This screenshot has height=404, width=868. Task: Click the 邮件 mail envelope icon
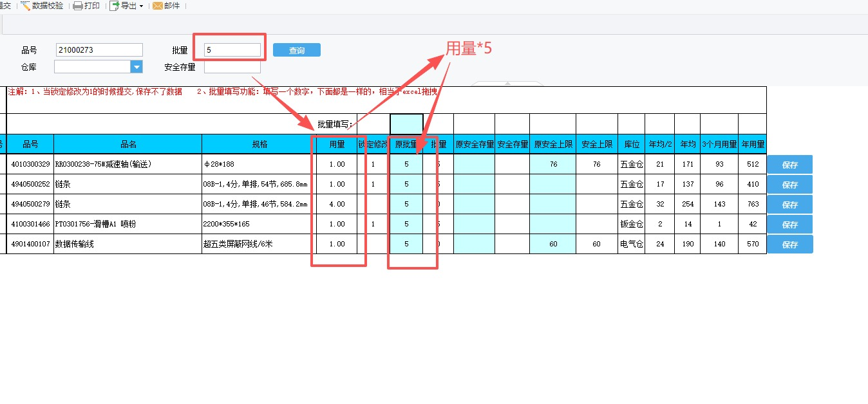tap(157, 6)
